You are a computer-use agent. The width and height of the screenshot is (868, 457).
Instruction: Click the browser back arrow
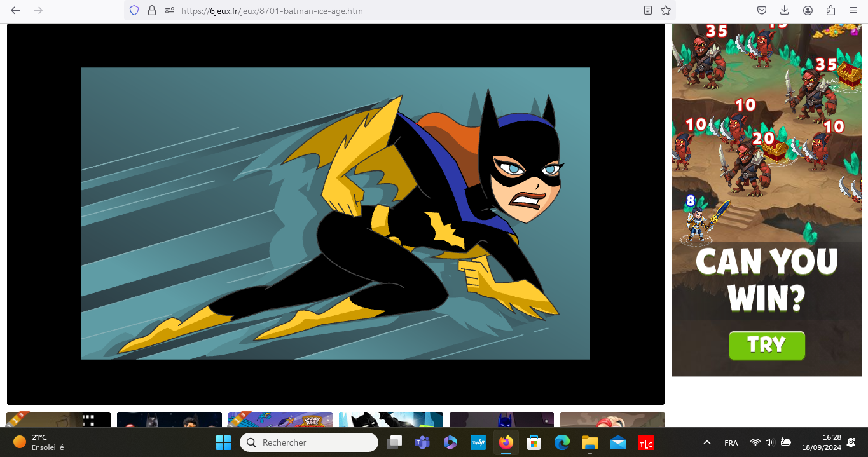point(15,10)
